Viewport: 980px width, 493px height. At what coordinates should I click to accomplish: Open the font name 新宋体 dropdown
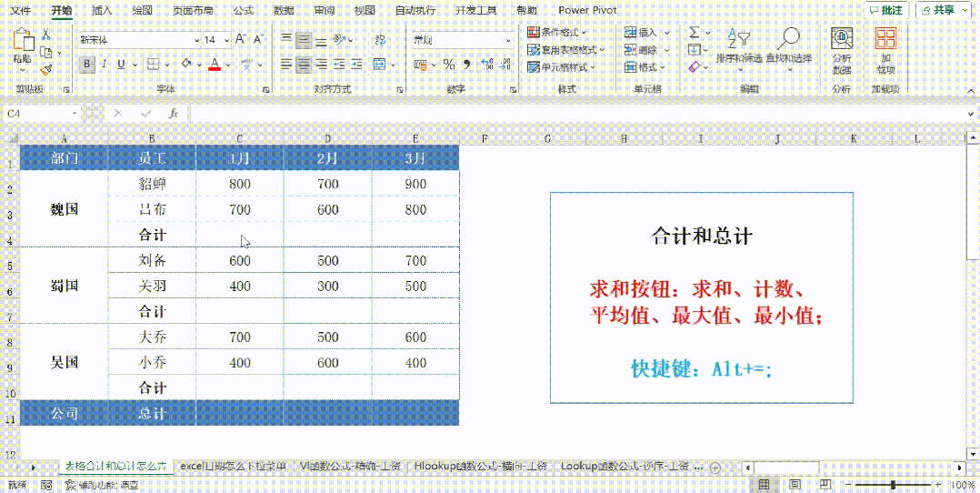[x=197, y=40]
